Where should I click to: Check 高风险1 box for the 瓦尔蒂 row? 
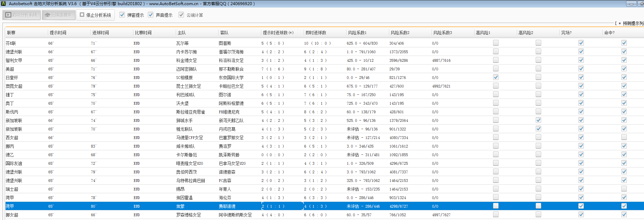tap(495, 43)
